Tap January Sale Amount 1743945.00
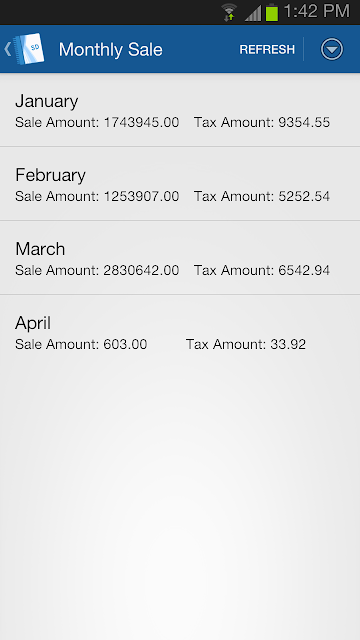This screenshot has height=640, width=360. (x=97, y=122)
